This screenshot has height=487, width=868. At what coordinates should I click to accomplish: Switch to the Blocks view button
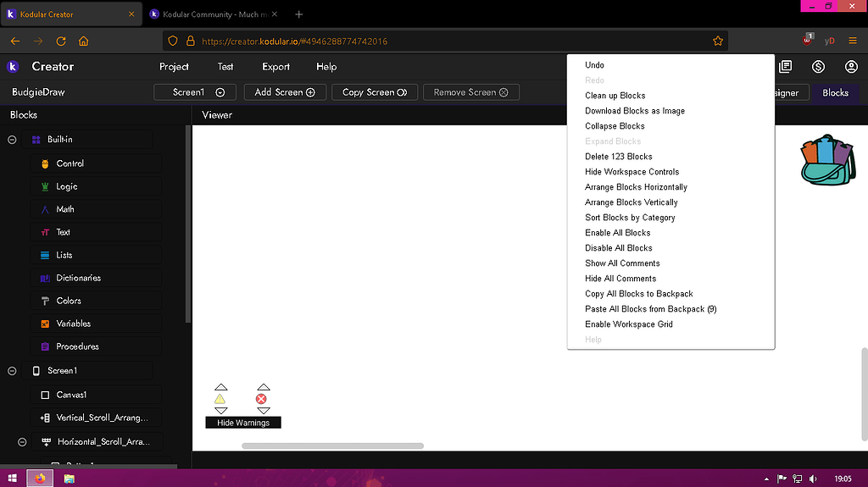click(x=835, y=92)
